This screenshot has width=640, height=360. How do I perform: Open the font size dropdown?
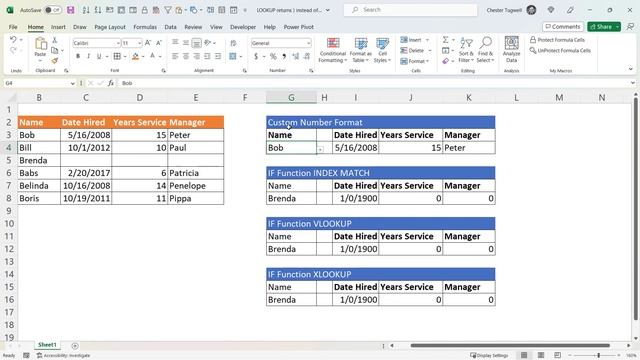pyautogui.click(x=139, y=43)
